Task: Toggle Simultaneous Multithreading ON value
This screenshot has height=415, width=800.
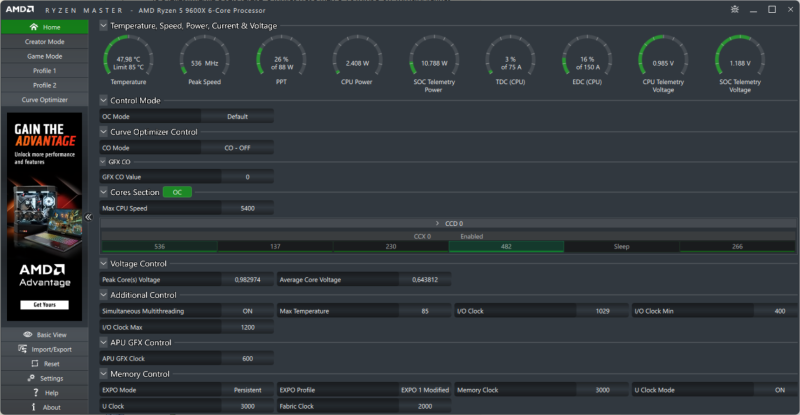Action: pos(247,311)
